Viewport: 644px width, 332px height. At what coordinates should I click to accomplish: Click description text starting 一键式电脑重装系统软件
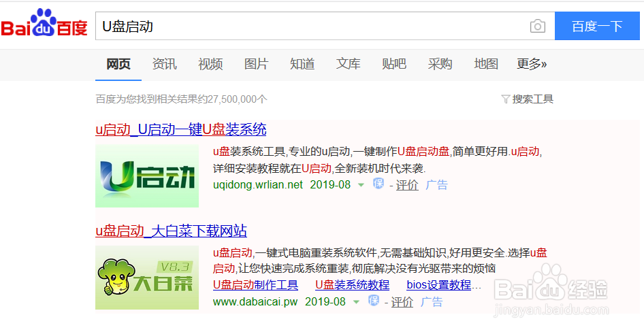[380, 261]
